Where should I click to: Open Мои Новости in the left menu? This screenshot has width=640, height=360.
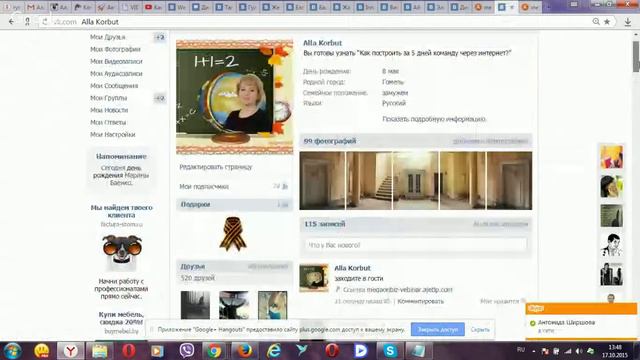point(109,110)
